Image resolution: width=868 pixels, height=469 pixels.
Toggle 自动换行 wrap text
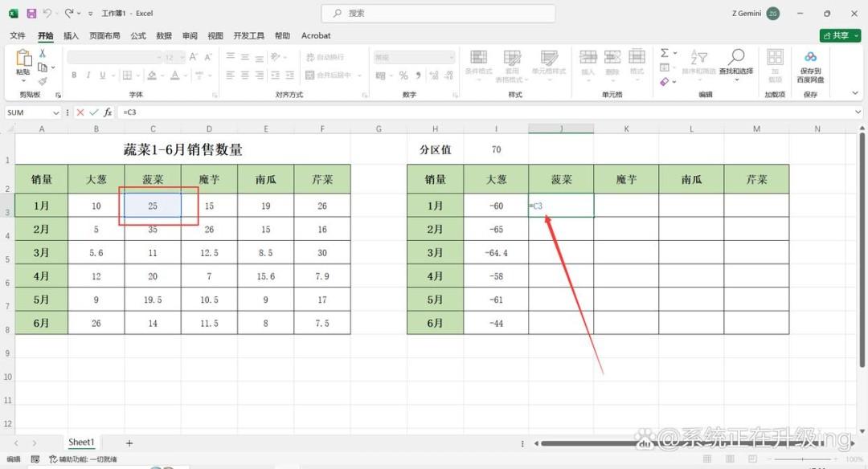click(325, 57)
